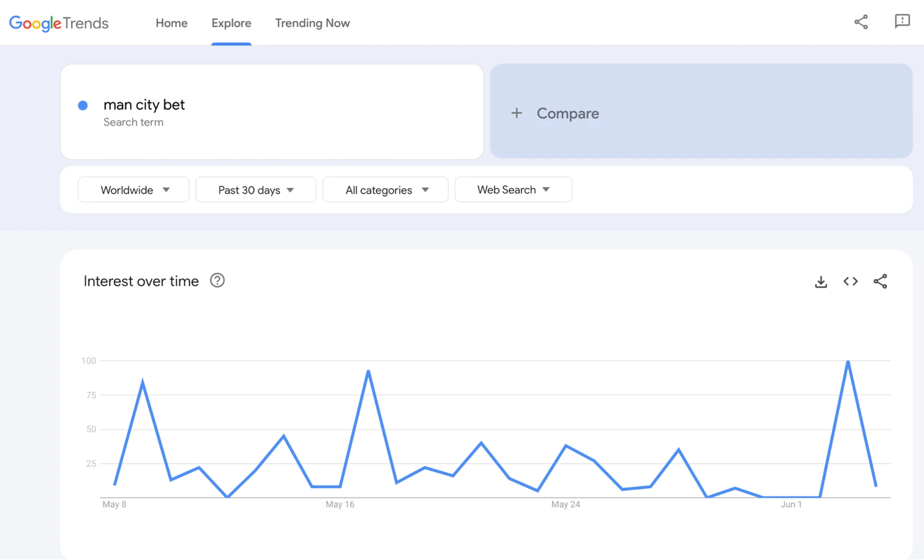The image size is (924, 560).
Task: Select the peak point at 100 on chart
Action: (x=848, y=361)
